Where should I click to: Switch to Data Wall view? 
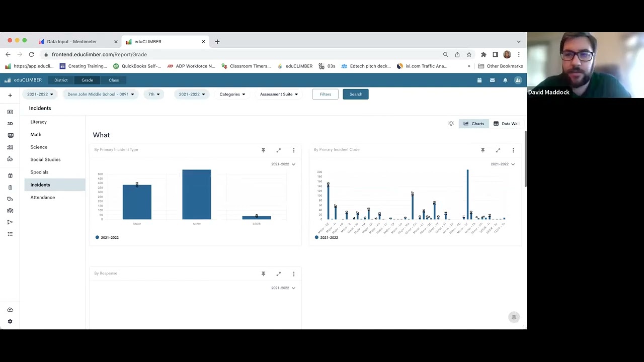(507, 124)
